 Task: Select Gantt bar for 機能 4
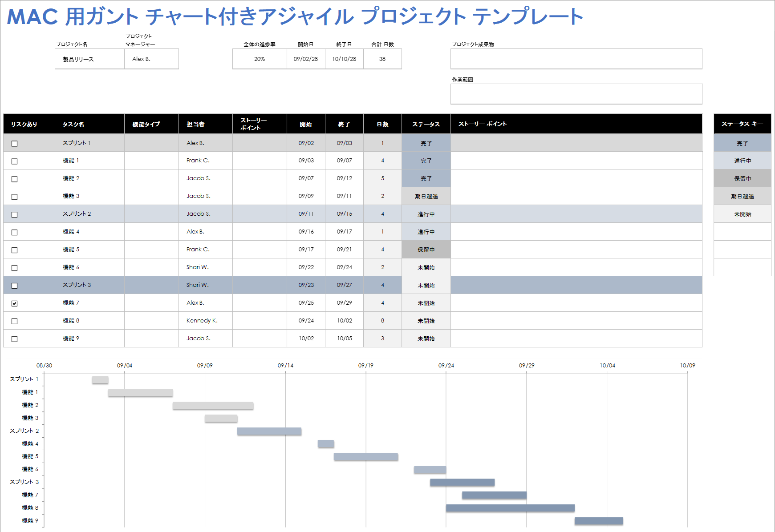coord(326,443)
